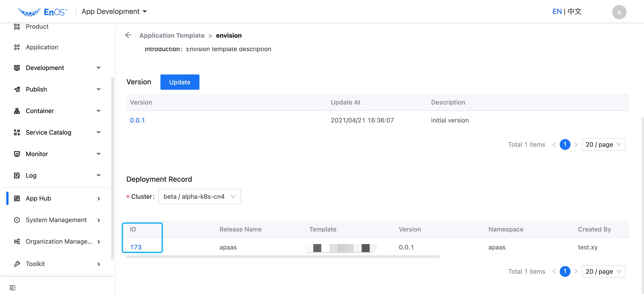Click the EnOS logo
The width and height of the screenshot is (644, 297).
click(43, 12)
